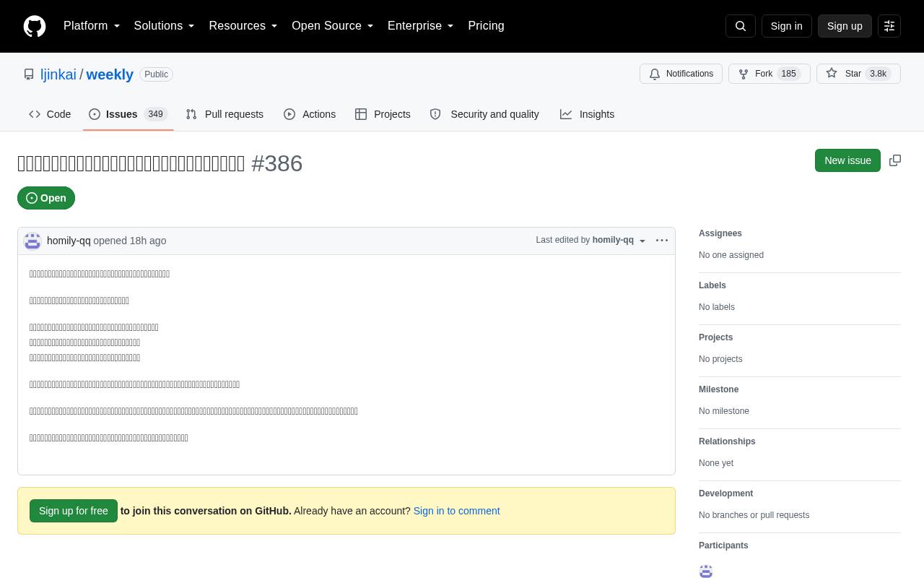Click the Open status badge
Screen dimensions: 924x578
46,198
